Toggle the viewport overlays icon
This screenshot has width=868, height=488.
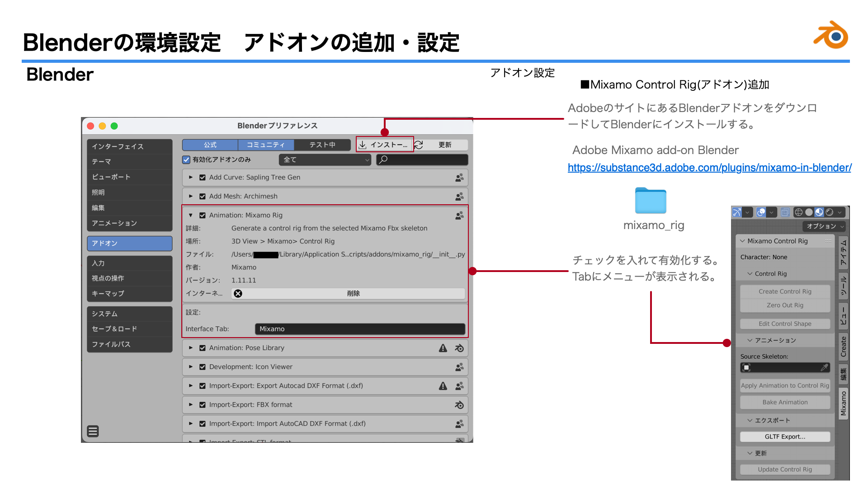pyautogui.click(x=761, y=212)
